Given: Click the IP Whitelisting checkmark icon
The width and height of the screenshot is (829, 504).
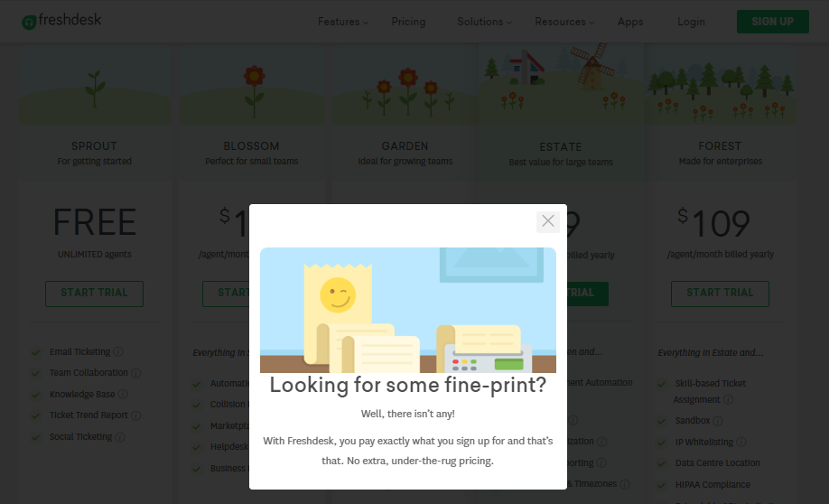Looking at the screenshot, I should (x=661, y=443).
